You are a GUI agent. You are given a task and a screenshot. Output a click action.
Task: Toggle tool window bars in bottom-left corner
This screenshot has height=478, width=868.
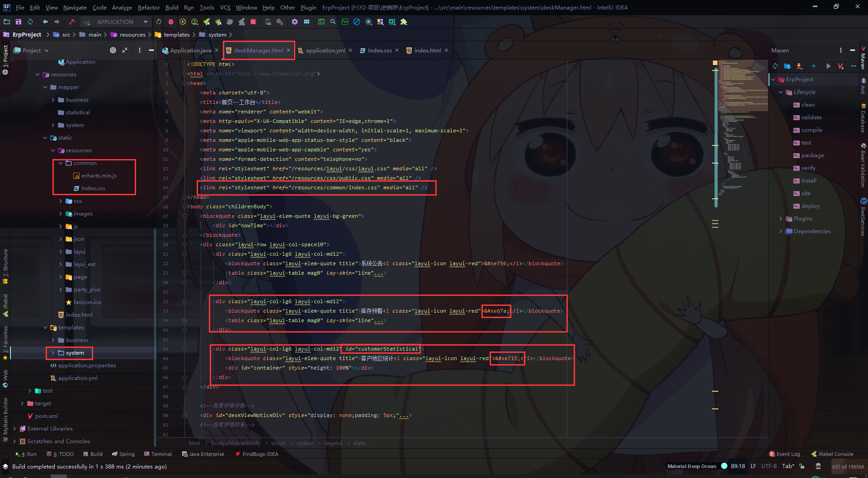pyautogui.click(x=5, y=466)
